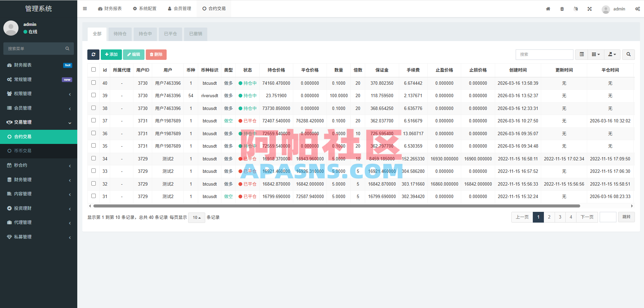Select checkbox for row id 34
Screen dimensions: 644x308
tap(93, 158)
